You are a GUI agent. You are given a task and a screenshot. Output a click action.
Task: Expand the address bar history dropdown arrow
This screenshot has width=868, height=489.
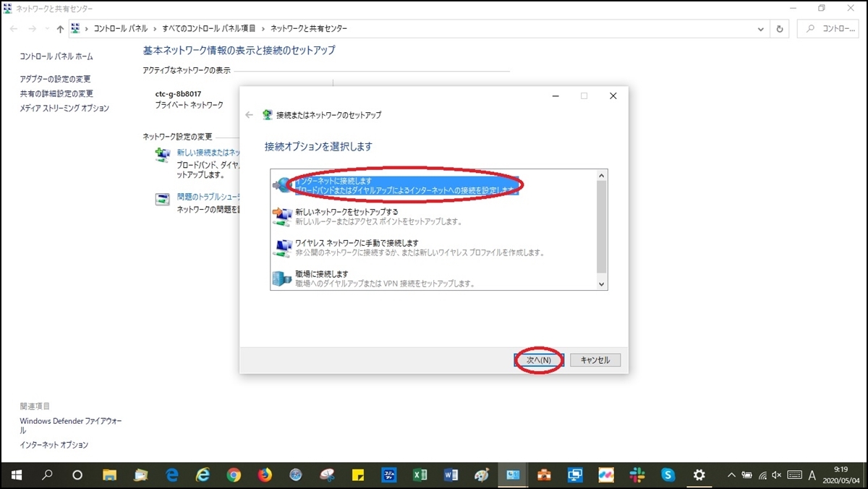pyautogui.click(x=761, y=28)
